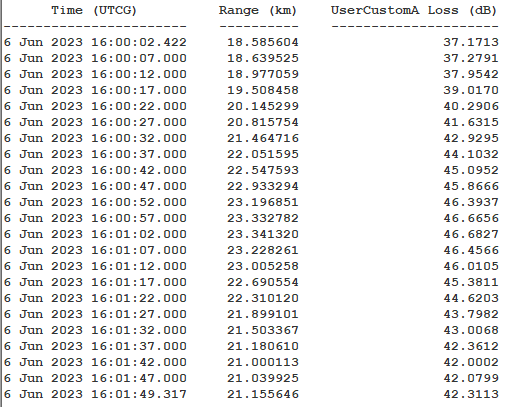Viewport: 511px width, 407px height.
Task: Click loss value 45.8666
Action: pos(471,186)
